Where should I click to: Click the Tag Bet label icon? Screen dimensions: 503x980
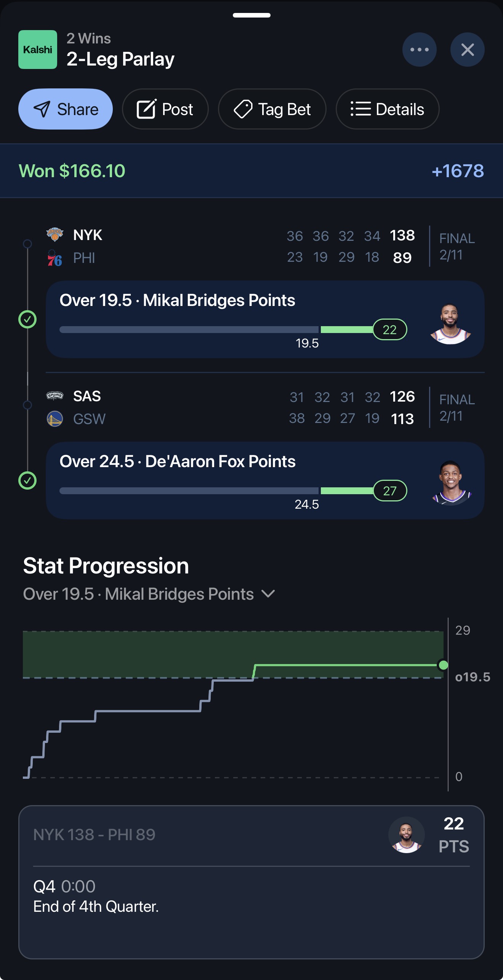tap(244, 109)
